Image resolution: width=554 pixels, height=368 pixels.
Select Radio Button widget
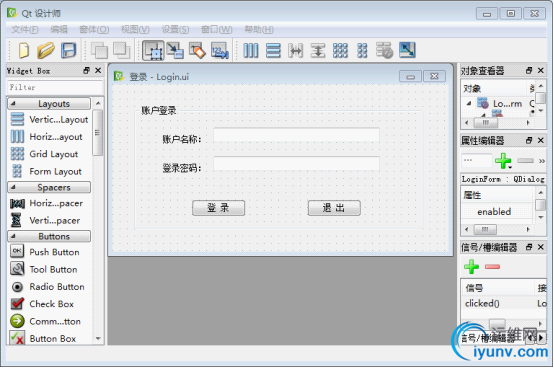click(48, 286)
